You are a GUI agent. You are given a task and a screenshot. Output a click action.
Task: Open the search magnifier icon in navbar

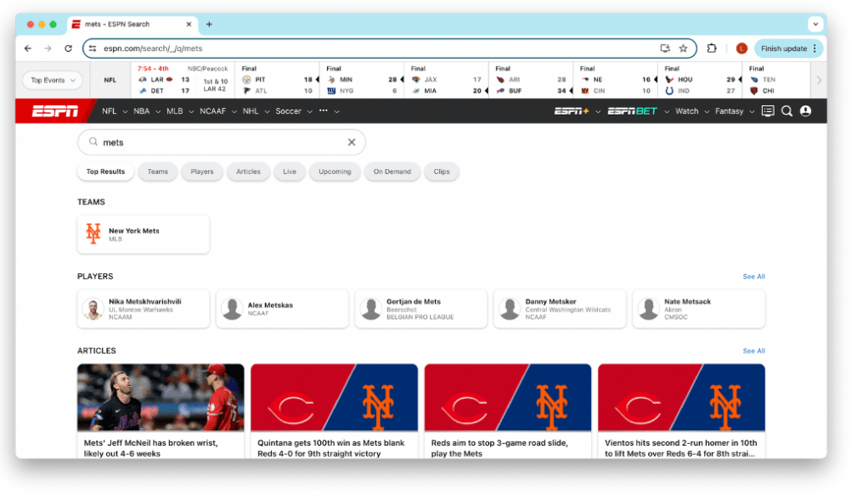click(x=786, y=111)
